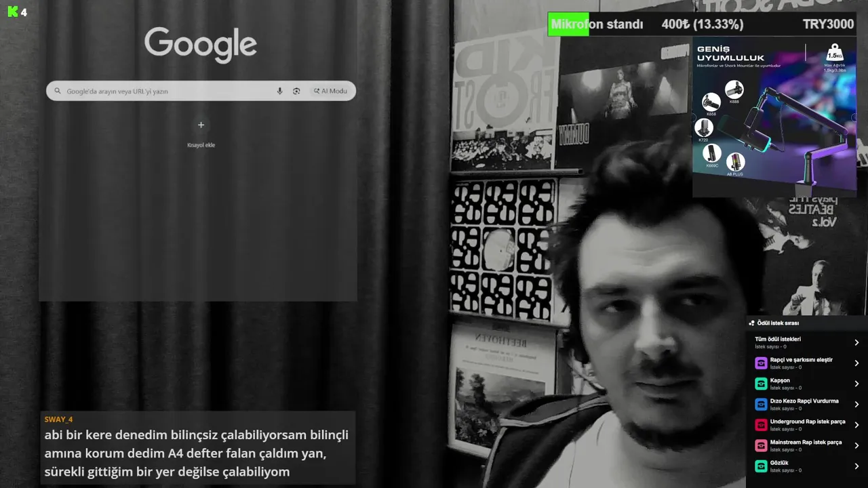The width and height of the screenshot is (868, 488).
Task: Start voice search with the microphone icon
Action: tap(279, 91)
